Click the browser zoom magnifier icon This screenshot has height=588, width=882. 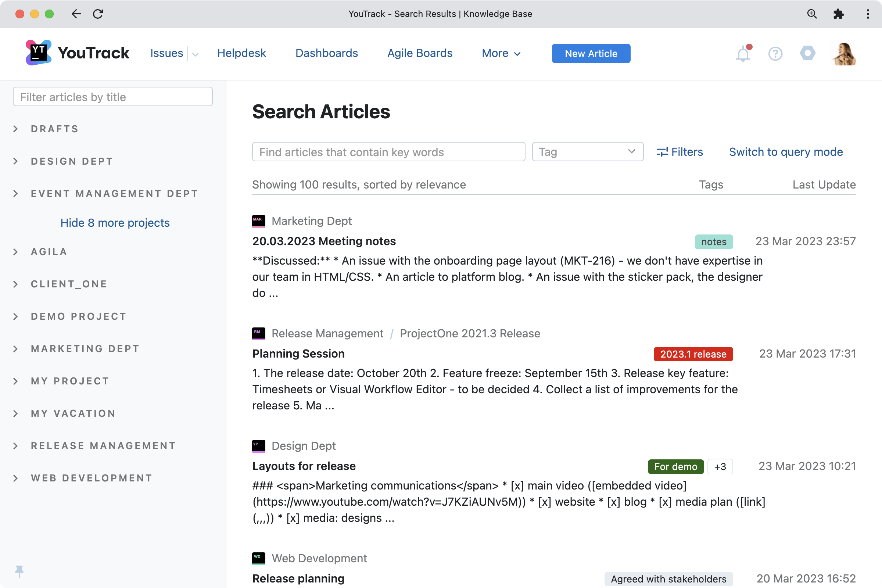tap(812, 14)
